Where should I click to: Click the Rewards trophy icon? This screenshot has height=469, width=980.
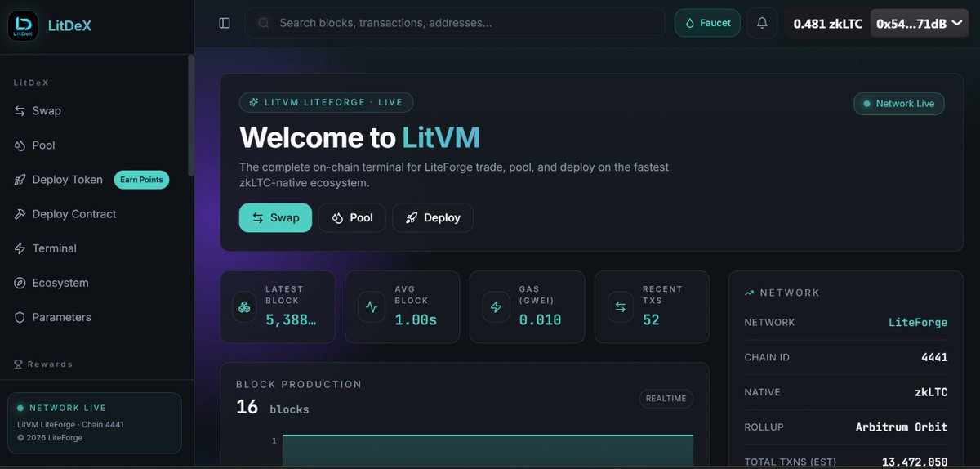click(x=18, y=364)
